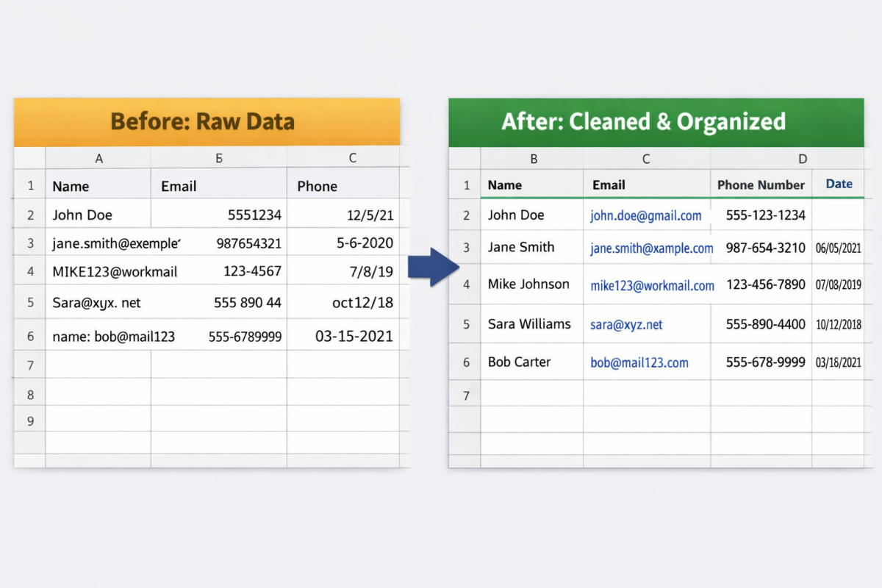This screenshot has width=882, height=588.
Task: Select the "Phone Number" header cell
Action: (x=761, y=185)
